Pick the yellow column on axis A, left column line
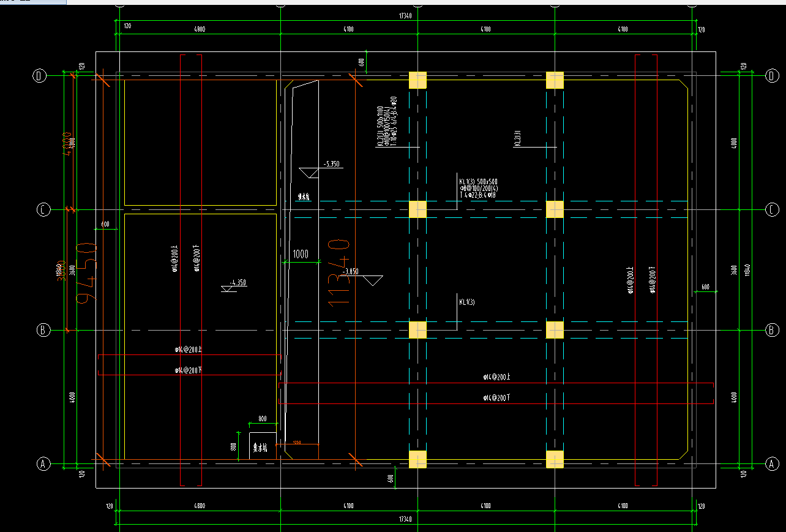The width and height of the screenshot is (786, 532). pos(417,459)
